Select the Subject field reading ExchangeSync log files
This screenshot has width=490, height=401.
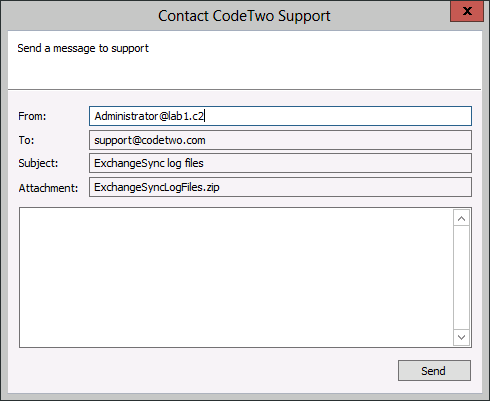pos(280,163)
